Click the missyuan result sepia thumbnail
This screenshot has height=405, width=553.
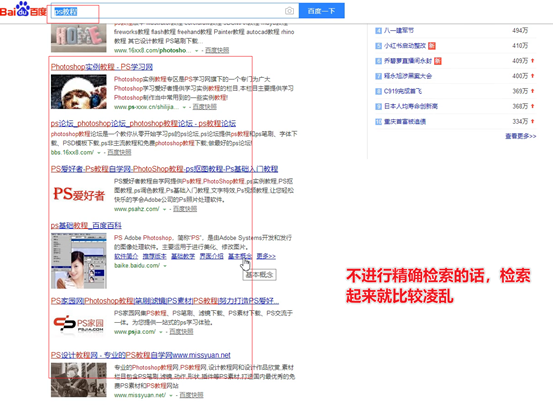tap(79, 380)
